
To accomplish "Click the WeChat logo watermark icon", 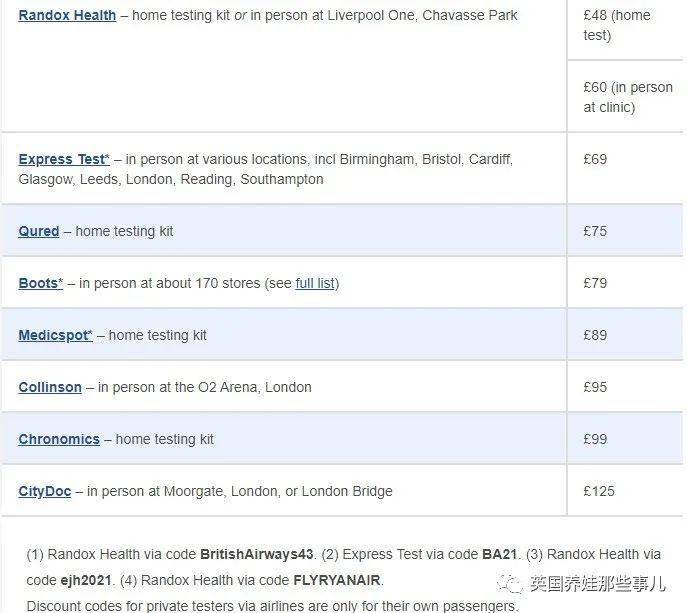I will [x=510, y=584].
